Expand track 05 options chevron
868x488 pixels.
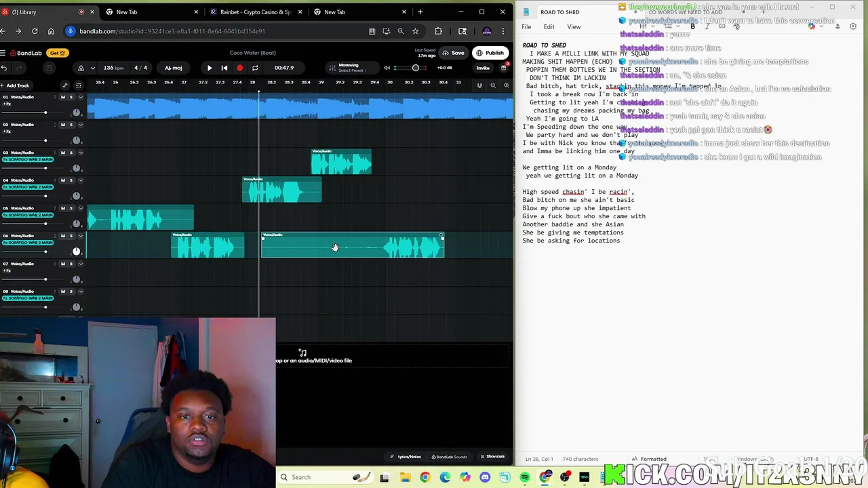point(80,208)
